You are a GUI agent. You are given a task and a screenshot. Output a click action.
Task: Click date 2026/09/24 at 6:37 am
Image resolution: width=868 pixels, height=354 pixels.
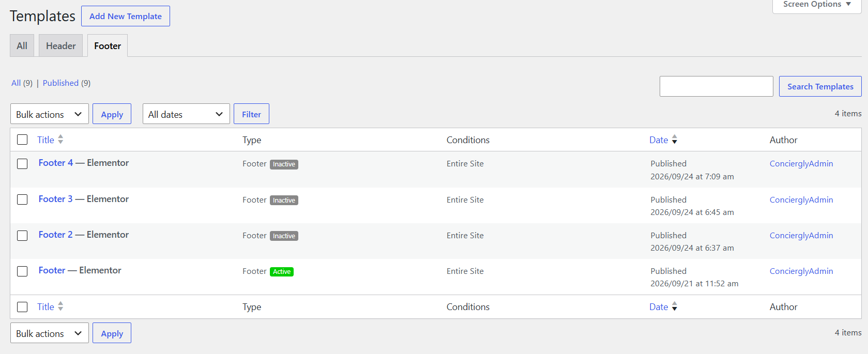click(x=692, y=248)
